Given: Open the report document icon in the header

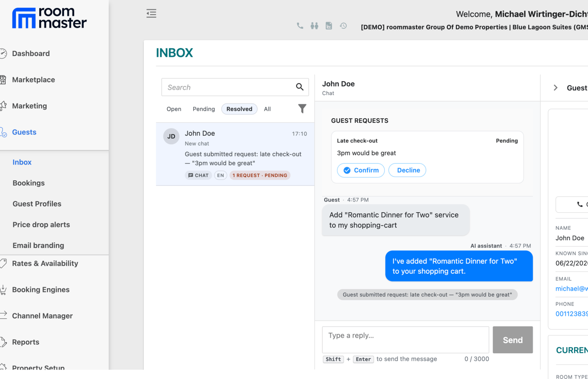Looking at the screenshot, I should point(329,26).
